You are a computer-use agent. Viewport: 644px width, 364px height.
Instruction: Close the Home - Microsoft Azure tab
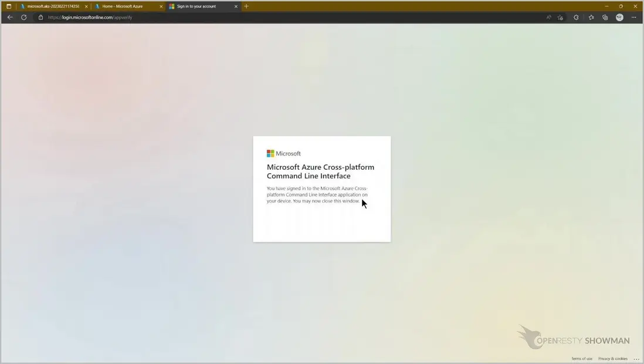[161, 6]
